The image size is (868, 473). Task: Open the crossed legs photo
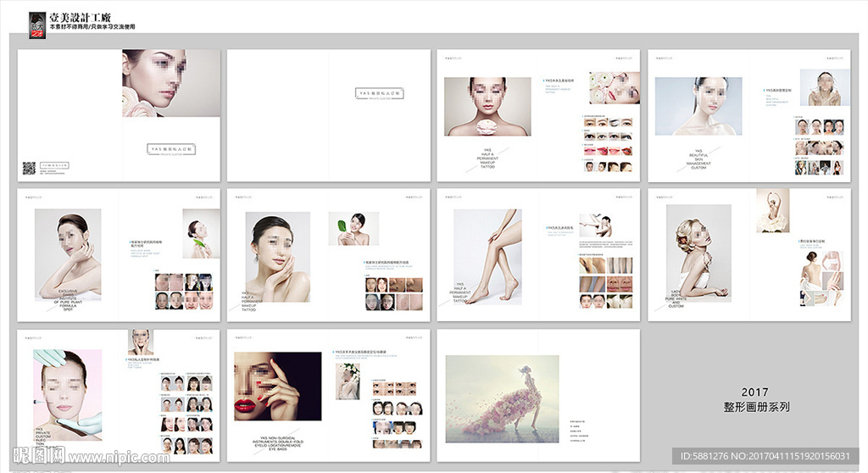pyautogui.click(x=487, y=256)
